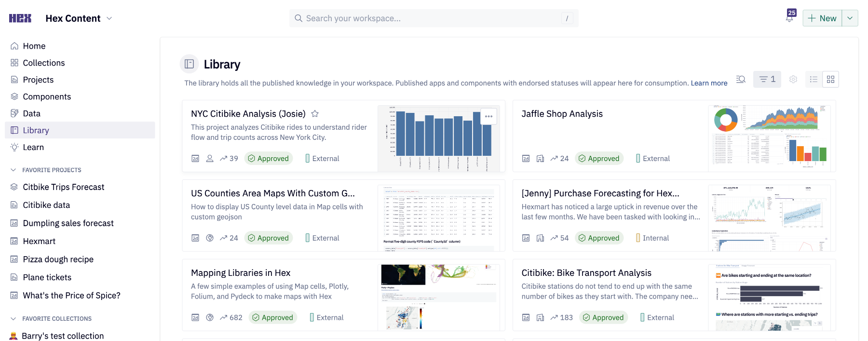The width and height of the screenshot is (868, 341).
Task: Click Approved badge on US Counties card
Action: coord(269,238)
